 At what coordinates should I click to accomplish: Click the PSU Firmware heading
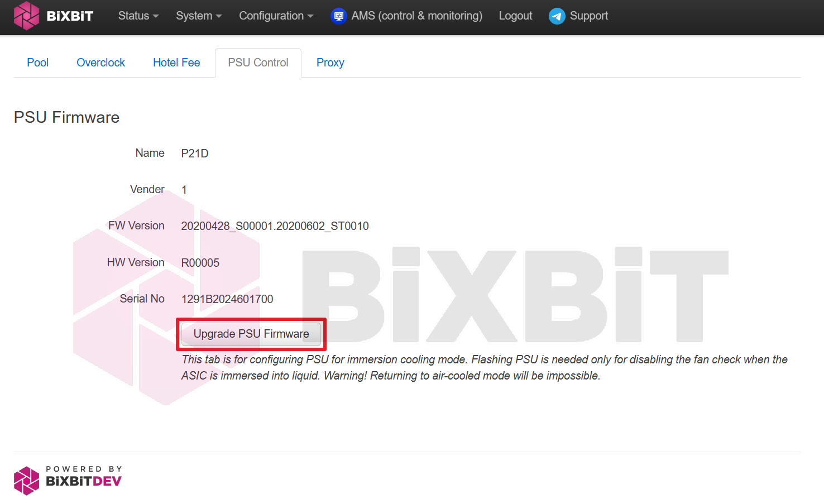(x=66, y=117)
